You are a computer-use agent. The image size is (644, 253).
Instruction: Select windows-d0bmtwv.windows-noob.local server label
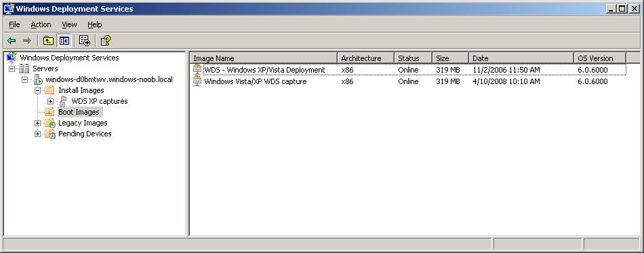click(x=109, y=79)
